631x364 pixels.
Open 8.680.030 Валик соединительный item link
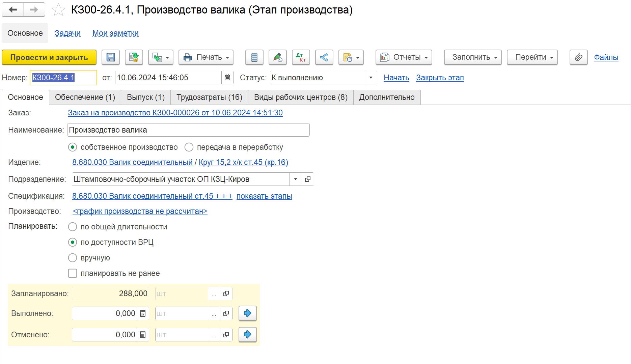point(132,162)
